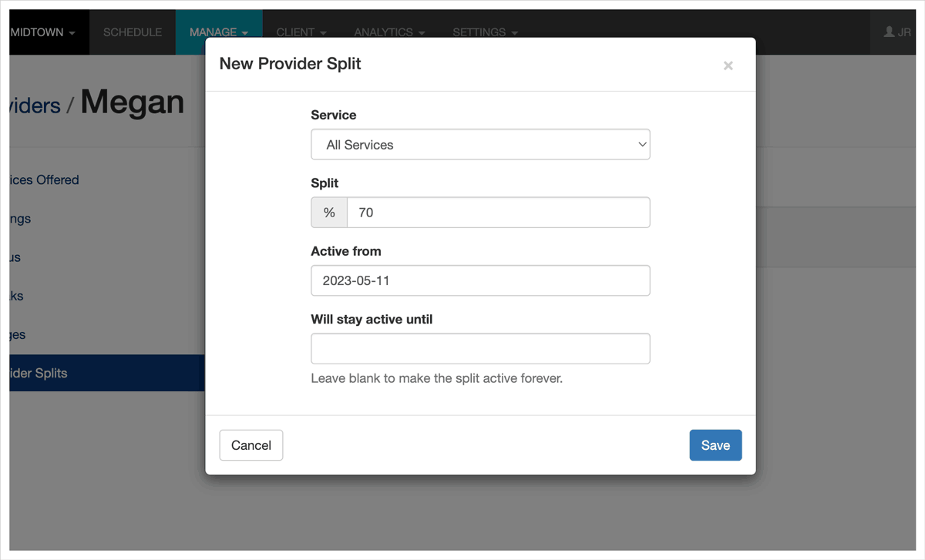This screenshot has height=560, width=925.
Task: Close the New Provider Split dialog
Action: point(728,66)
